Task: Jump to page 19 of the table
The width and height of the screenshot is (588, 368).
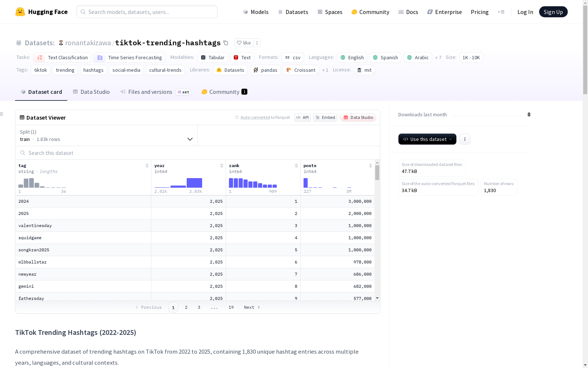Action: [x=231, y=307]
